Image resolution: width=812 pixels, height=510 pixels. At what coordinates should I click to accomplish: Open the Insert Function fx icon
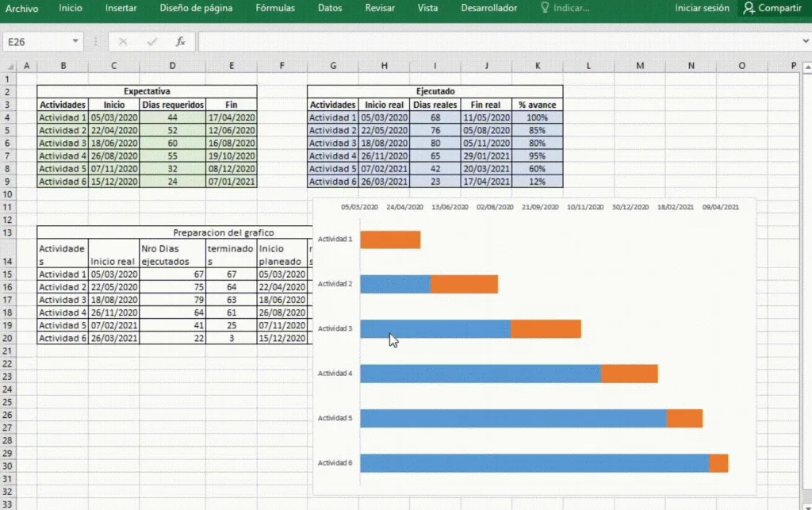coord(180,42)
